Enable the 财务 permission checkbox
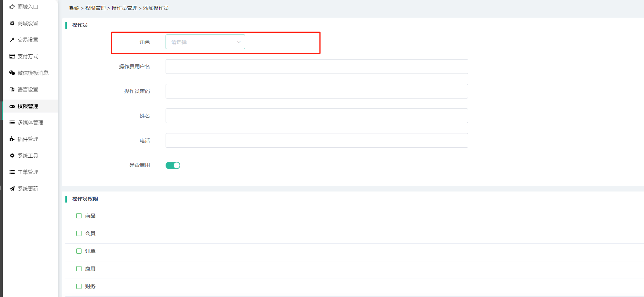This screenshot has height=297, width=644. pyautogui.click(x=79, y=286)
